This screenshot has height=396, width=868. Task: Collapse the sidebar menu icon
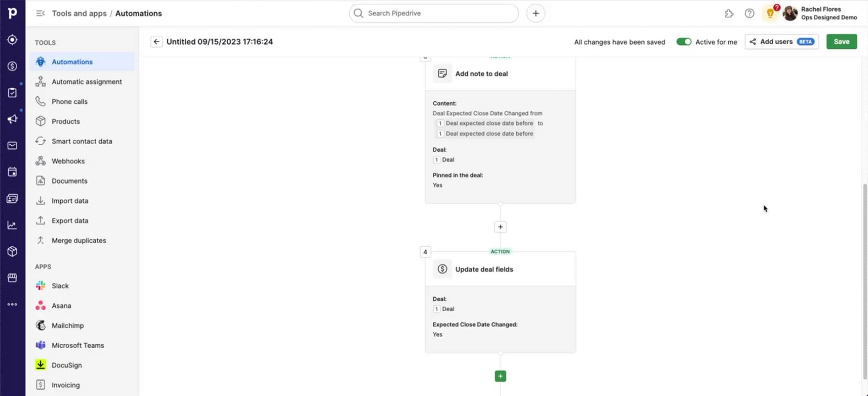40,13
